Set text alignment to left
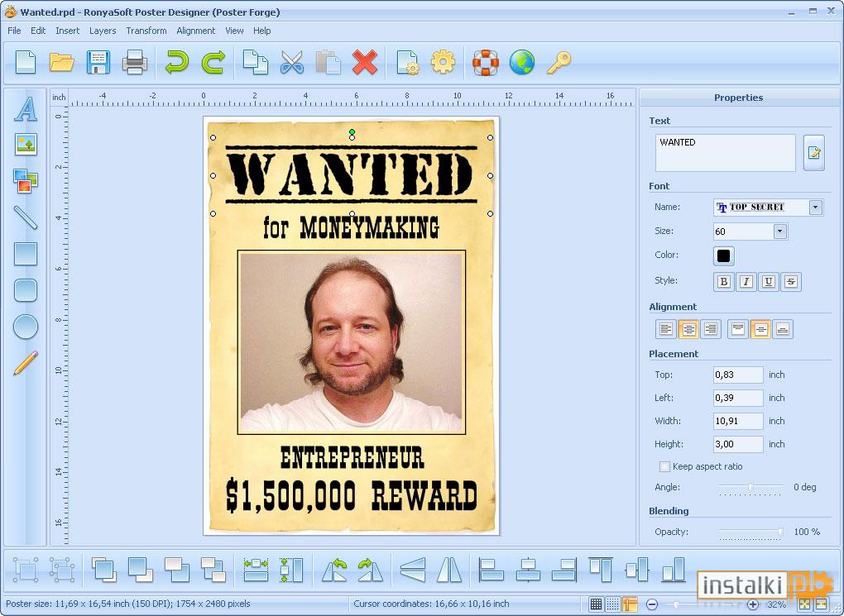The height and width of the screenshot is (616, 844). point(666,329)
